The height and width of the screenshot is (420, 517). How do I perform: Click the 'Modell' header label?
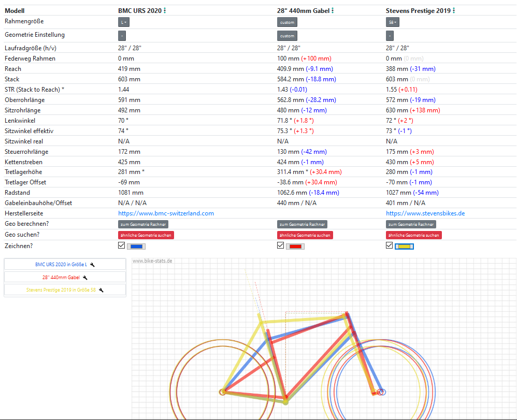point(15,10)
